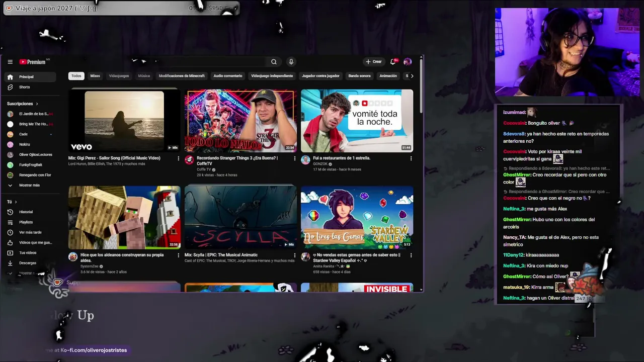Open Renegando con Flor subscription

click(31, 175)
